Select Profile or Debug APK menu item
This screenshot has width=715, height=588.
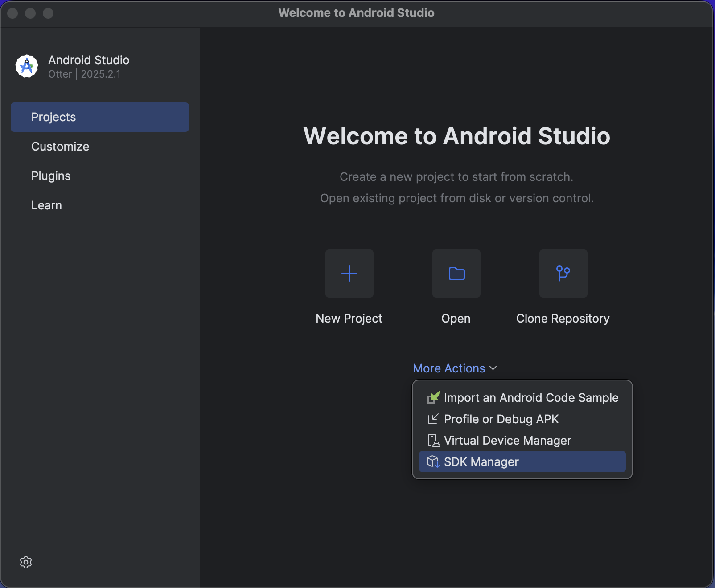[522, 419]
